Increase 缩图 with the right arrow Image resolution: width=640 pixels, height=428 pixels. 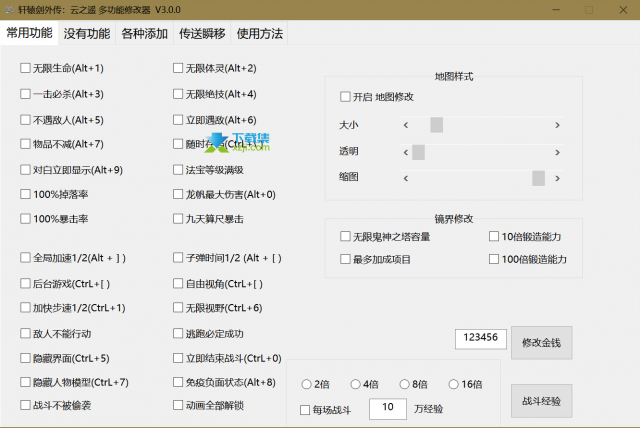pyautogui.click(x=558, y=178)
